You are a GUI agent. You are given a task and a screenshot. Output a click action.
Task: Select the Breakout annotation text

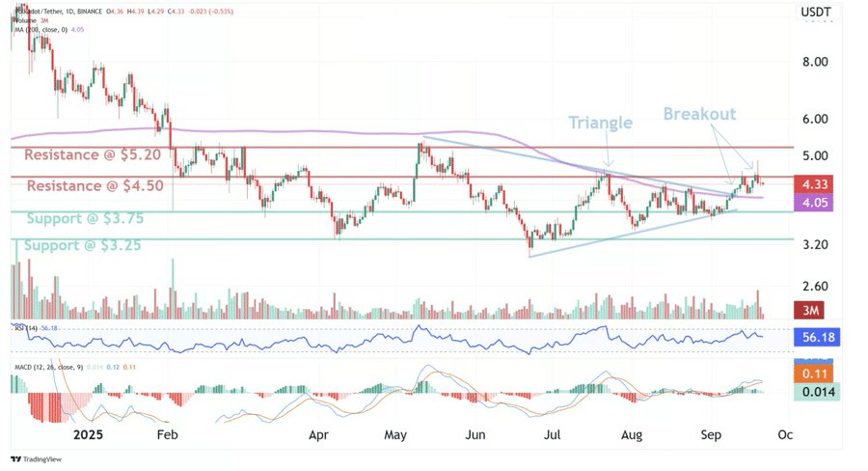point(699,114)
